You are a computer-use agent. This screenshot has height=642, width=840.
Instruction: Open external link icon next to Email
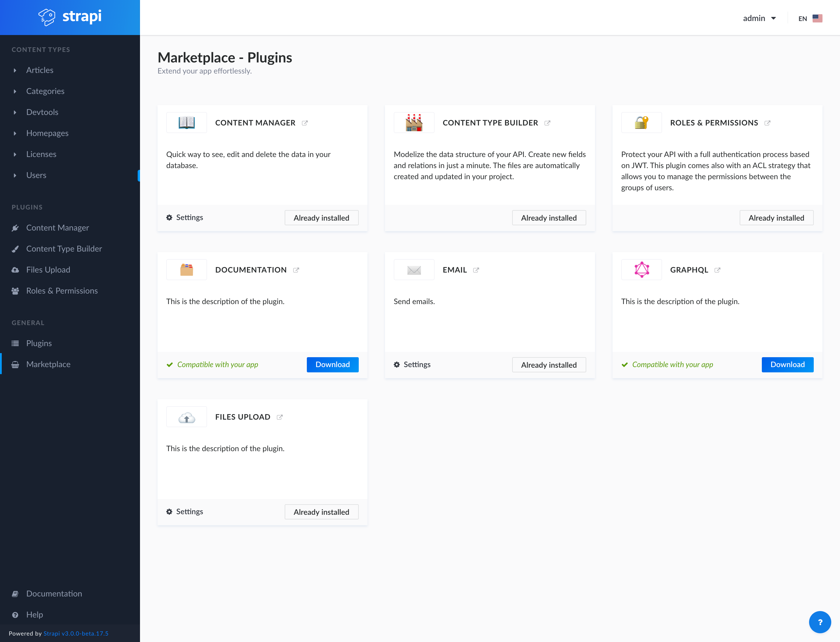coord(476,270)
